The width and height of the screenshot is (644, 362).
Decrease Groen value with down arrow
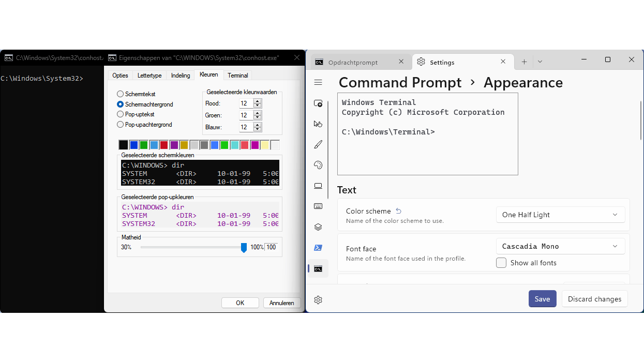point(258,117)
